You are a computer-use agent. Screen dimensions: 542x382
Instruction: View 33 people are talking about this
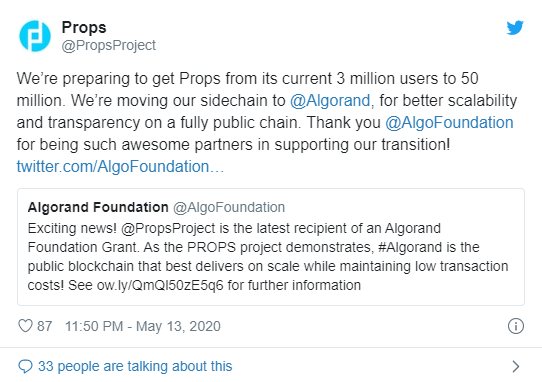(x=135, y=366)
